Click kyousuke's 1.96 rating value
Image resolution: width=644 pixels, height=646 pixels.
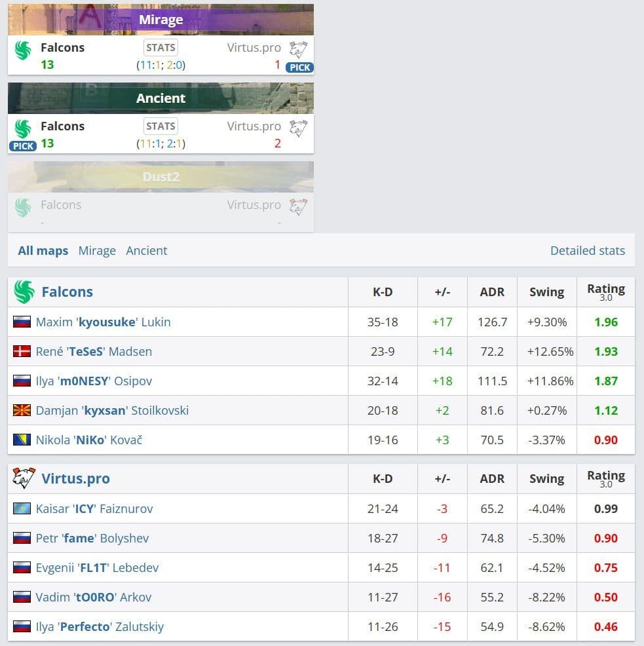(x=606, y=322)
